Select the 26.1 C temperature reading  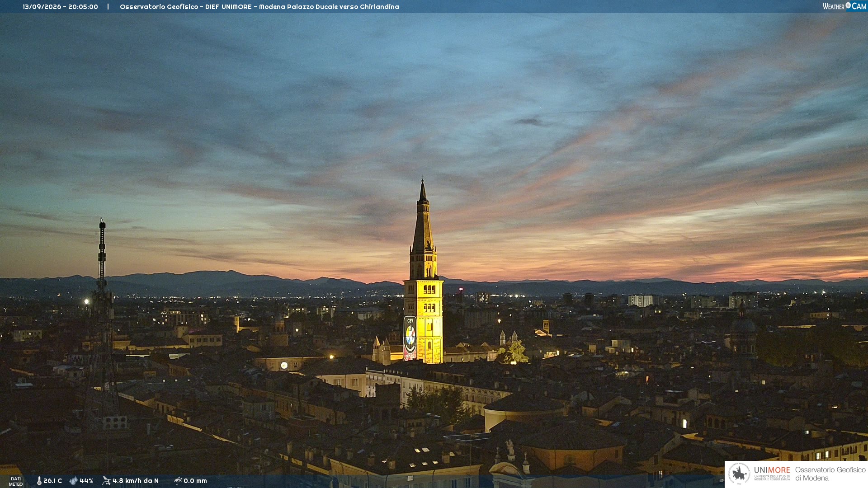tap(52, 481)
